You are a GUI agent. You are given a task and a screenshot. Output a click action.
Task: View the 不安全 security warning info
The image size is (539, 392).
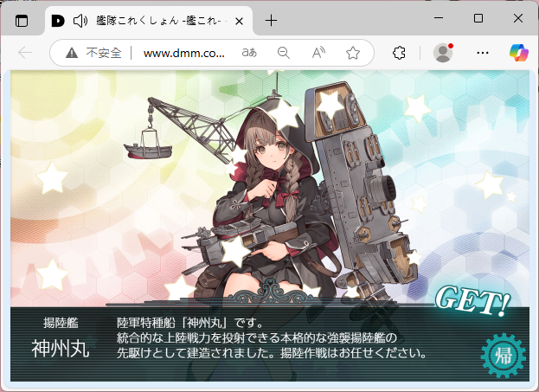(93, 53)
